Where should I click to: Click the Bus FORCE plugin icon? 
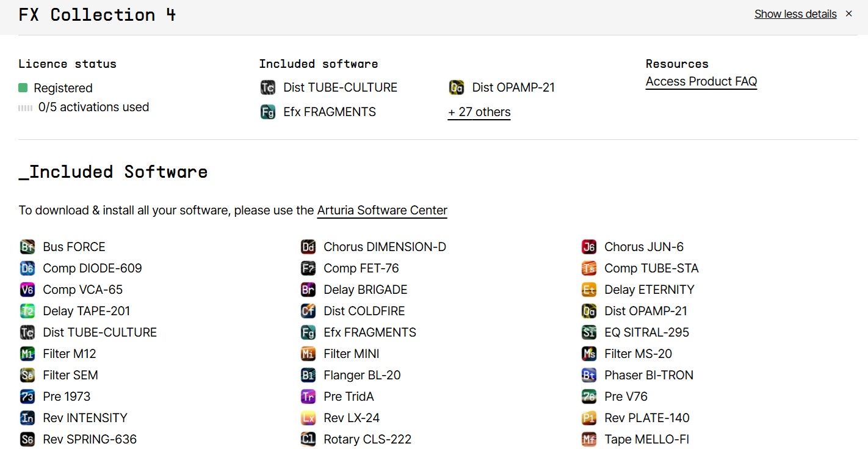(27, 247)
